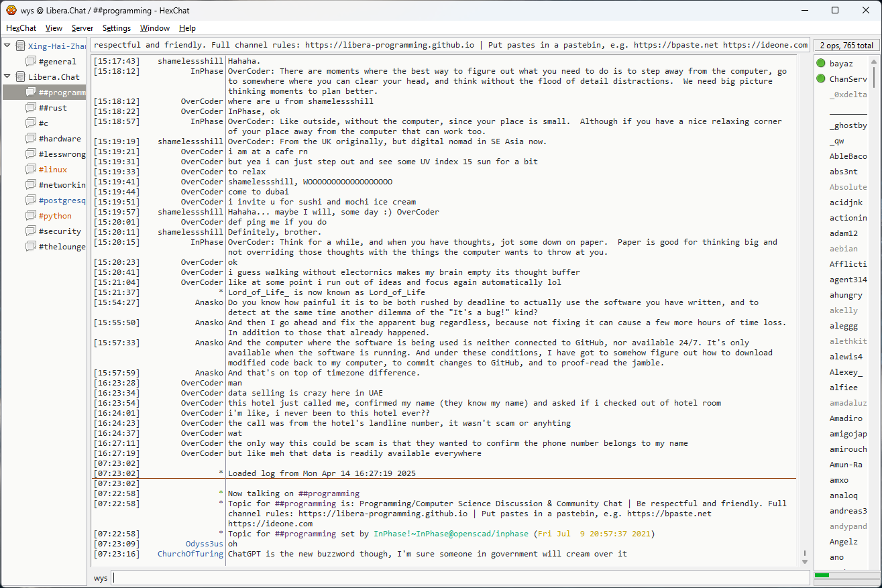Open the HexChat menu

click(x=21, y=28)
